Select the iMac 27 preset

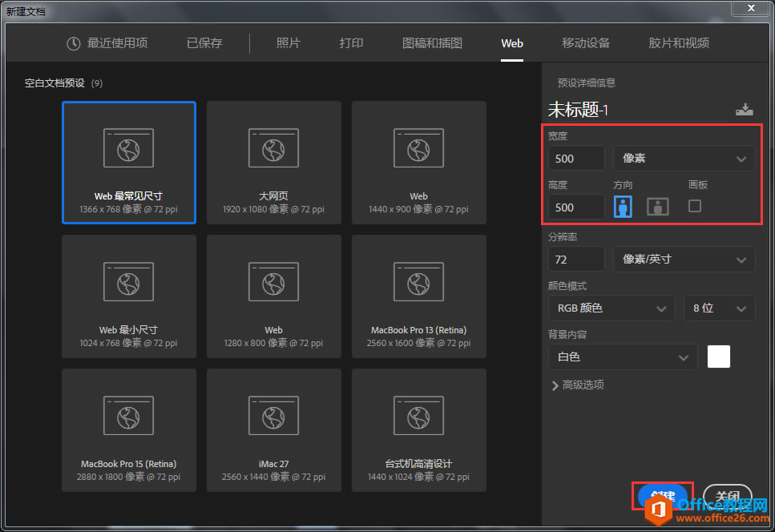pos(274,430)
